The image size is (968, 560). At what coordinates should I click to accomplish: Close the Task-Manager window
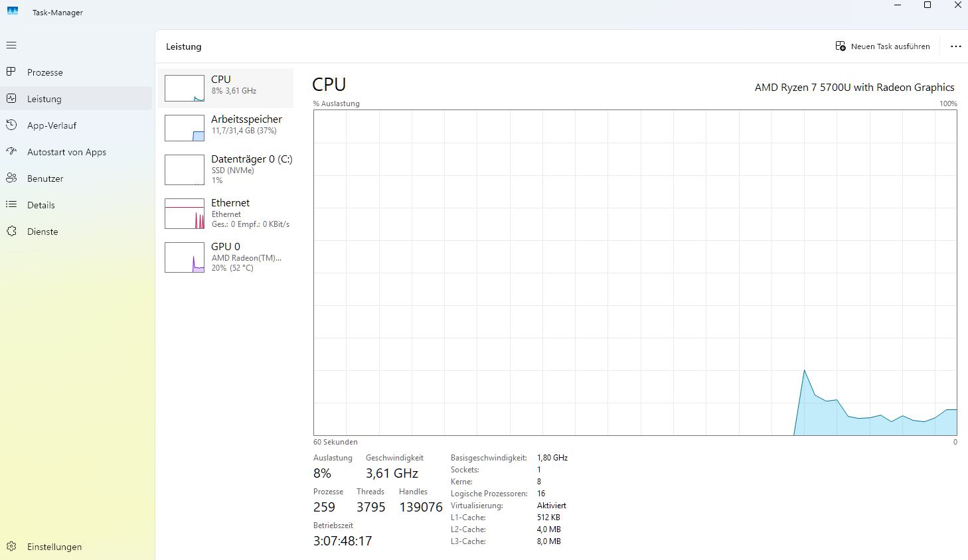point(957,5)
